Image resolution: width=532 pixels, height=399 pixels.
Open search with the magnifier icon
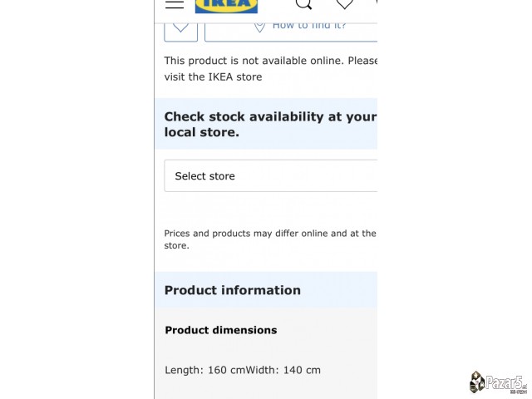click(303, 4)
